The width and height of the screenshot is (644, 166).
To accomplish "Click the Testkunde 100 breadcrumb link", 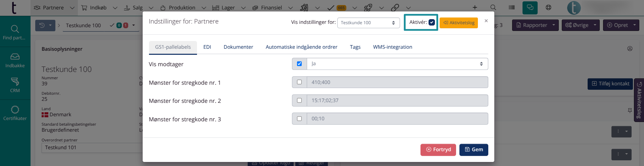I will point(83,25).
